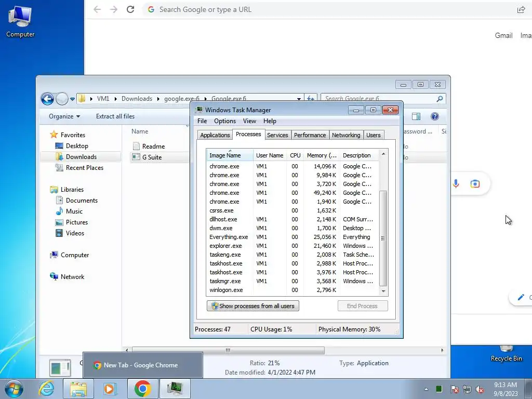Open the Action Center flag tray icon

click(454, 389)
